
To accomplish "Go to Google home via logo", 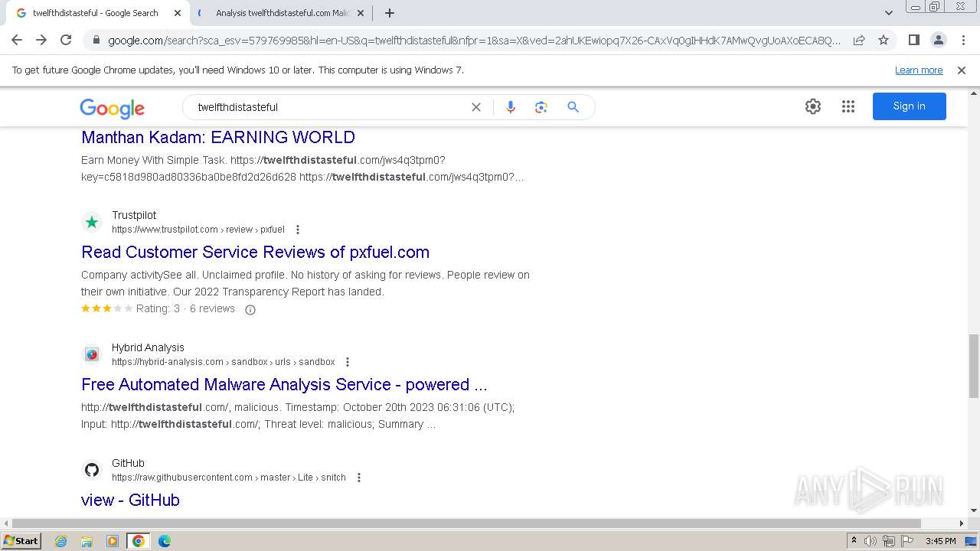I will pyautogui.click(x=112, y=108).
